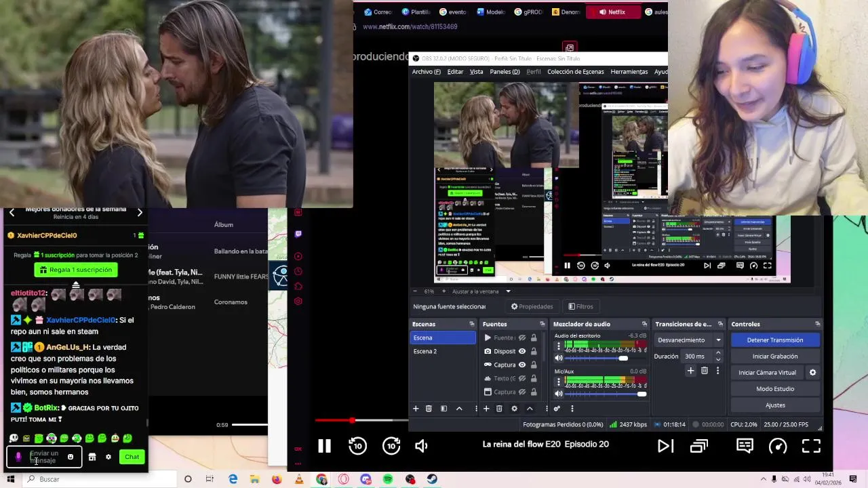Image resolution: width=868 pixels, height=488 pixels.
Task: Increase transition duration with up arrow
Action: tap(718, 353)
